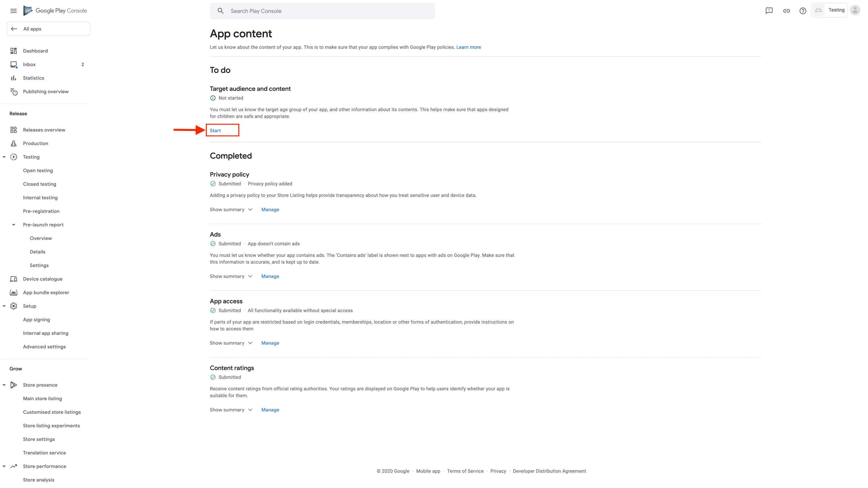868x488 pixels.
Task: Click the copy link icon
Action: (x=786, y=11)
